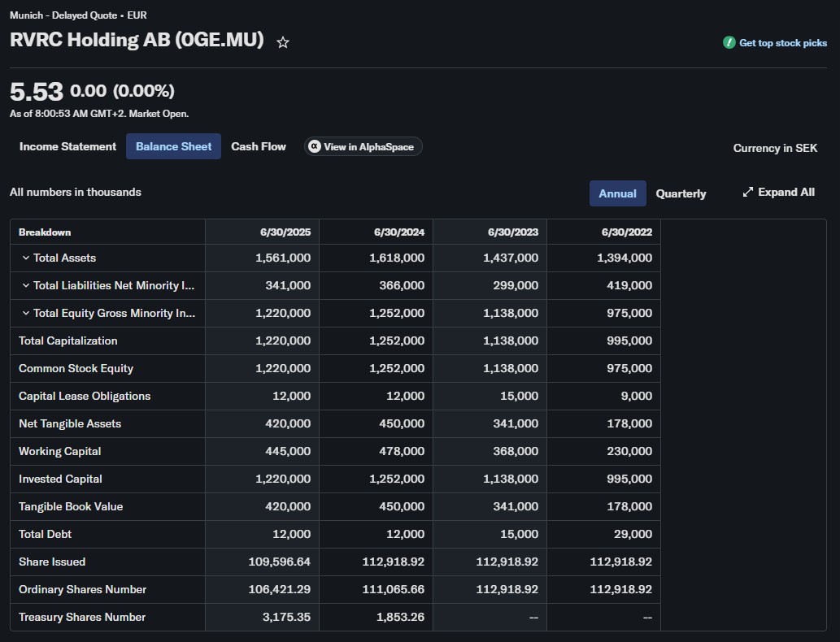Viewport: 840px width, 642px height.
Task: Click the Breakdown column header
Action: point(45,232)
